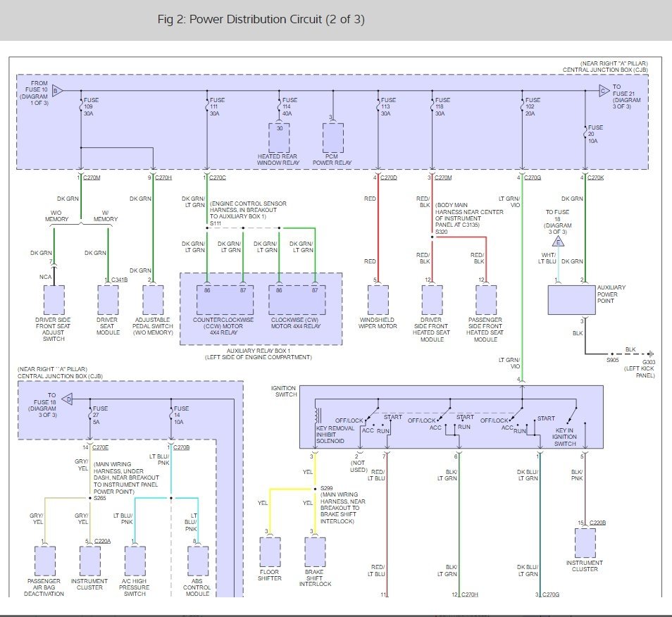The width and height of the screenshot is (672, 617).
Task: Click the S905 splice label
Action: pos(612,360)
